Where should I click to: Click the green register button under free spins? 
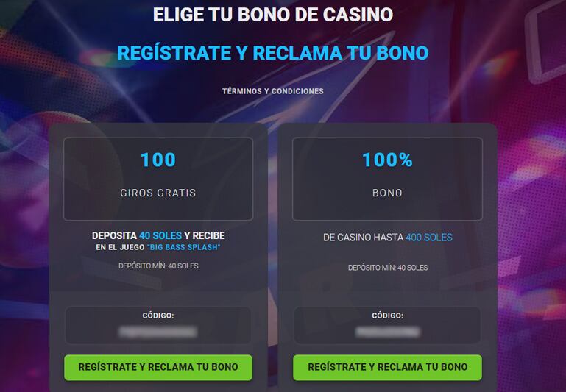coord(158,367)
